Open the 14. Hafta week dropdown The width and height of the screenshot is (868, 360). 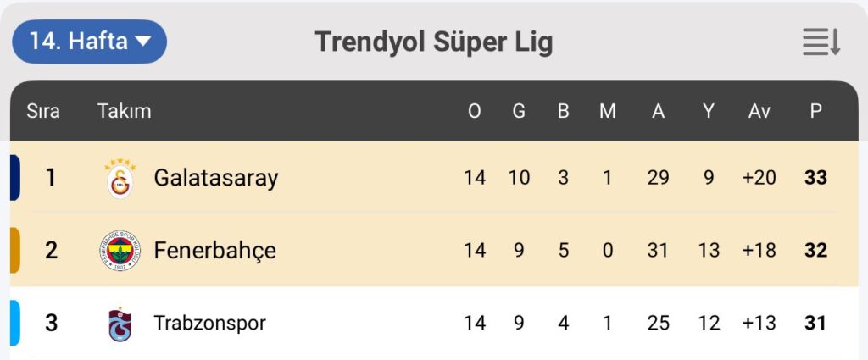pos(89,42)
